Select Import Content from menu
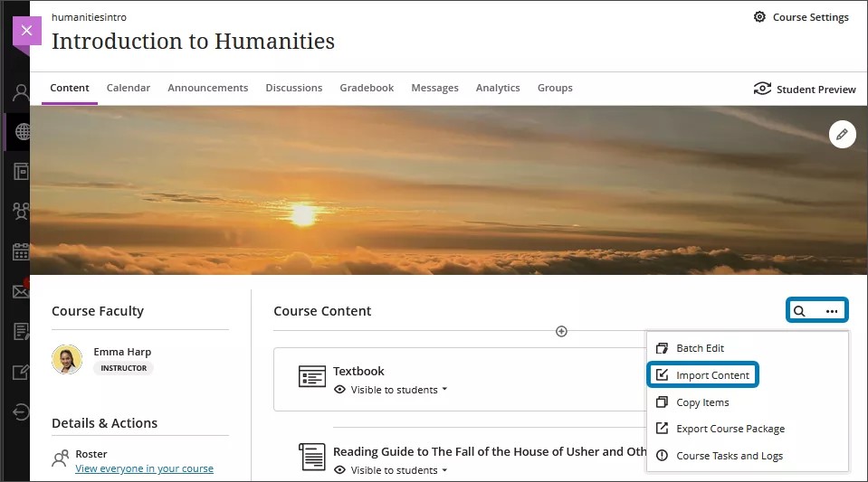This screenshot has width=868, height=482. (712, 375)
